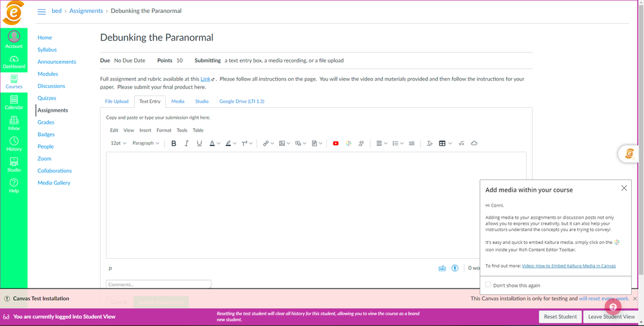644x326 pixels.
Task: Open the Kaltura how-to embed video link
Action: point(569,266)
